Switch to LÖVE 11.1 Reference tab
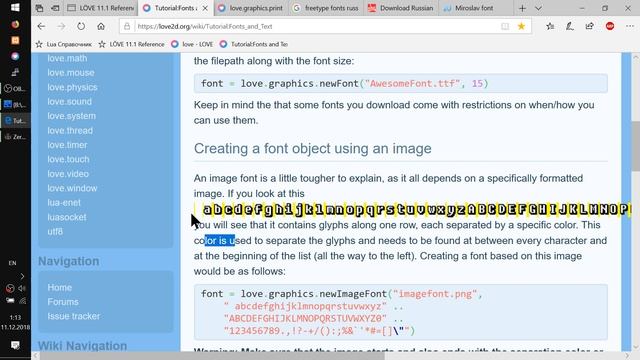Image resolution: width=640 pixels, height=360 pixels. point(100,8)
